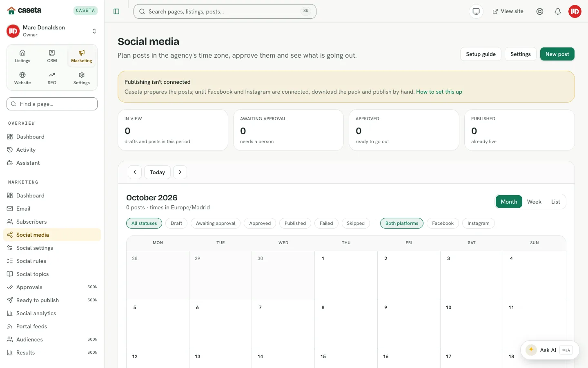Filter by All statuses

tap(144, 223)
